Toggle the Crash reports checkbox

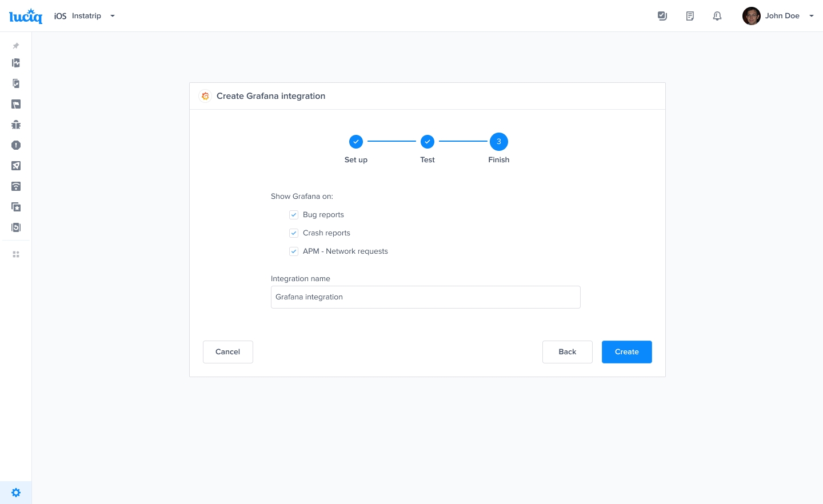(x=294, y=233)
